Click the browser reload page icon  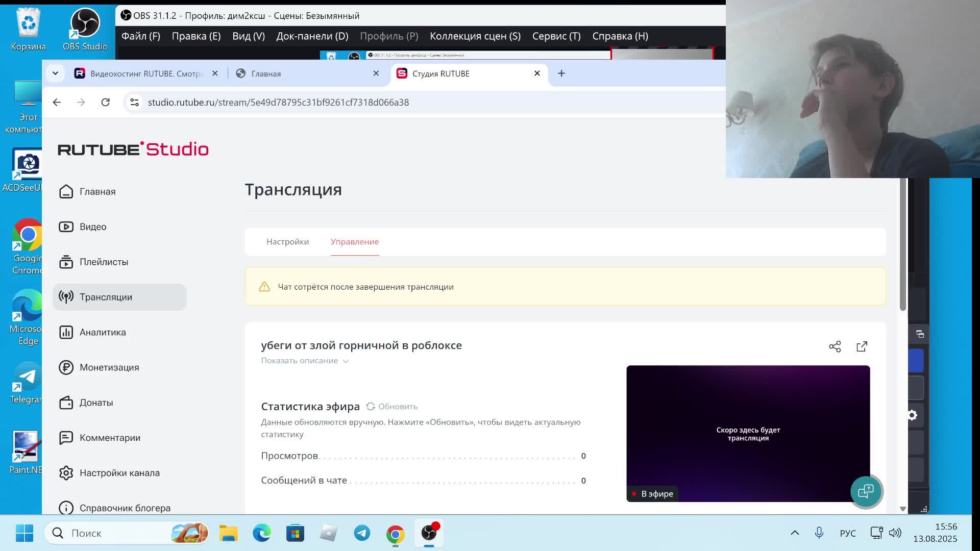point(106,102)
